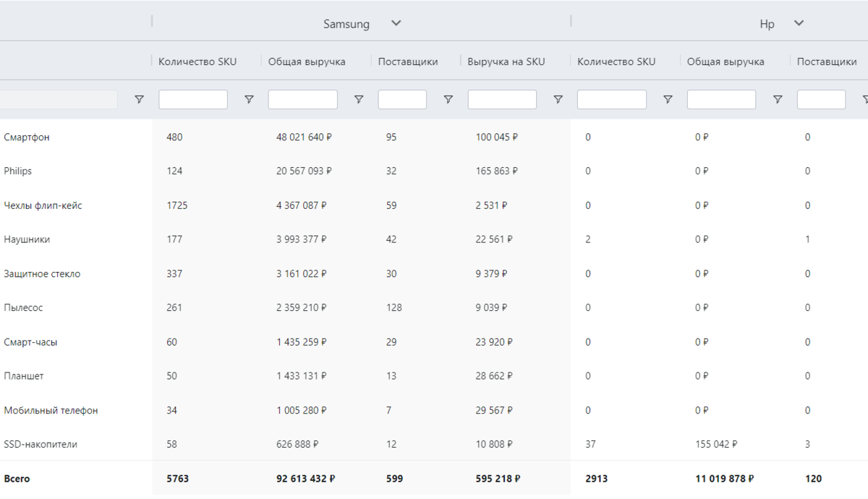Select the Всего totals row label
Screen dimensions: 868x499
[17, 478]
